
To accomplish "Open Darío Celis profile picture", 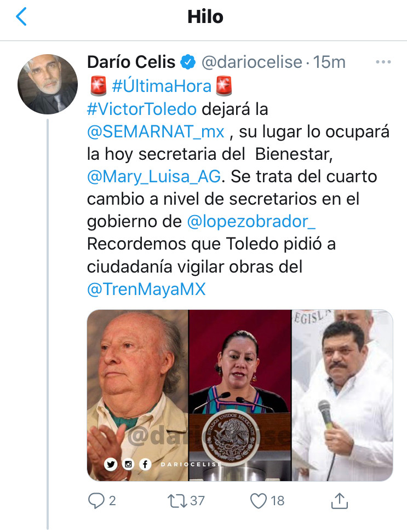I will [48, 84].
